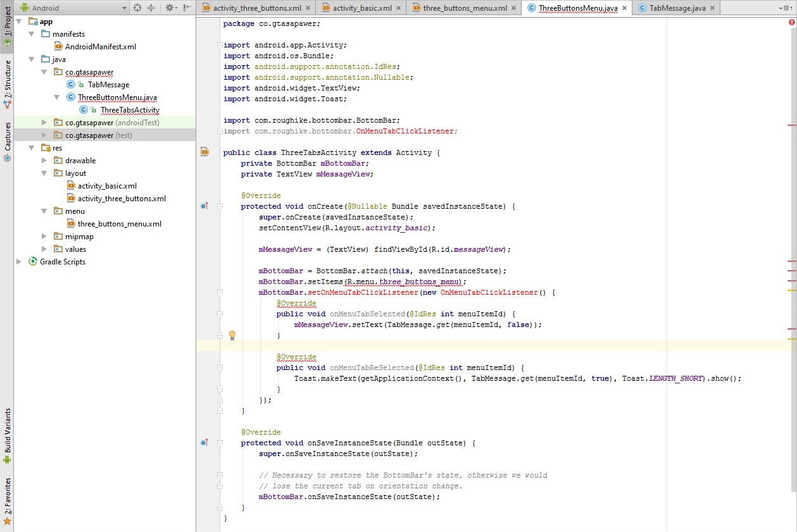Viewport: 797px width, 532px height.
Task: Open the Project panel gear settings
Action: pos(170,8)
